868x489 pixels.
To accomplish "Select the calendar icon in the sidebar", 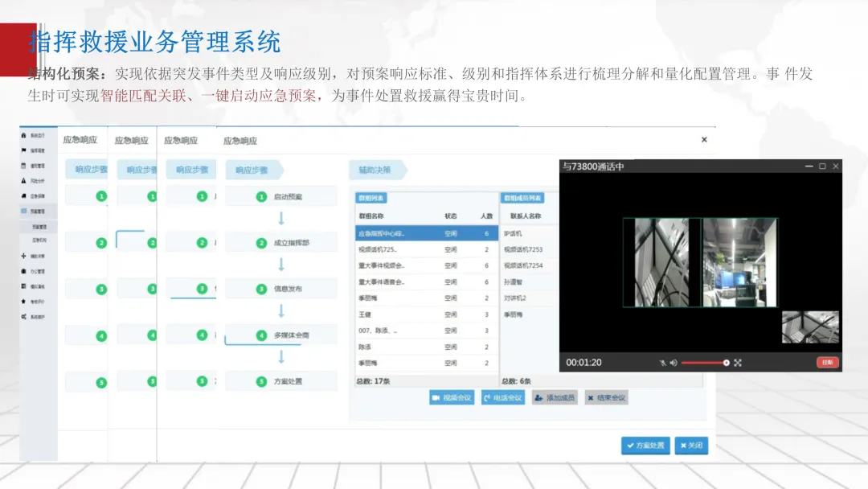I will click(24, 166).
